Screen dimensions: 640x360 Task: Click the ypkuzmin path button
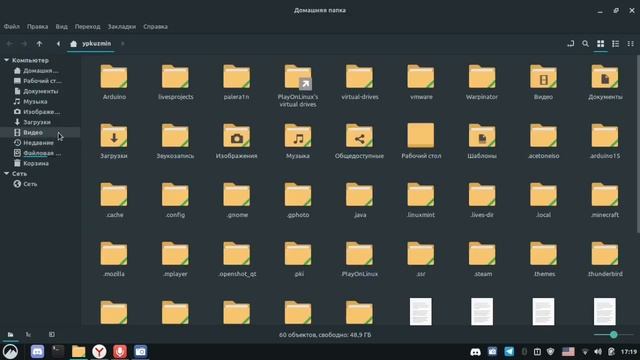[91, 44]
